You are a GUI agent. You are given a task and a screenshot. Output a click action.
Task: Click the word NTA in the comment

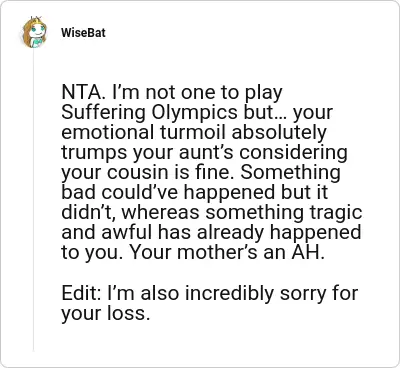[x=80, y=92]
